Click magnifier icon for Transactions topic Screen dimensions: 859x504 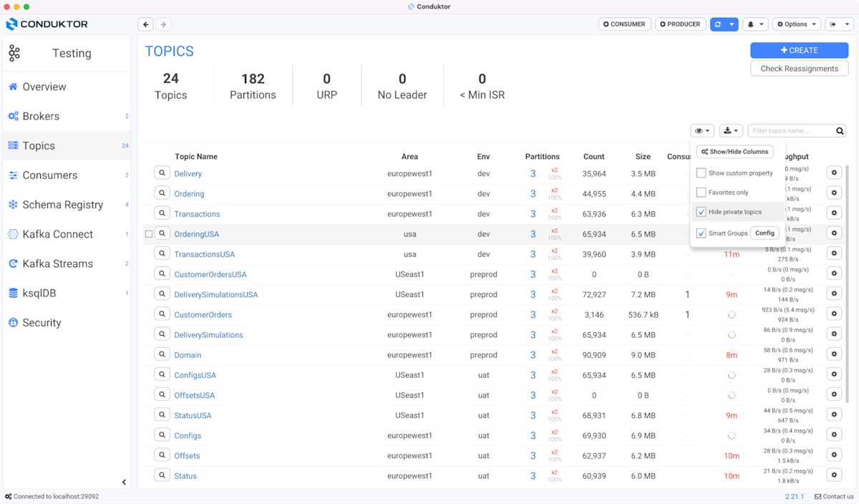click(162, 213)
